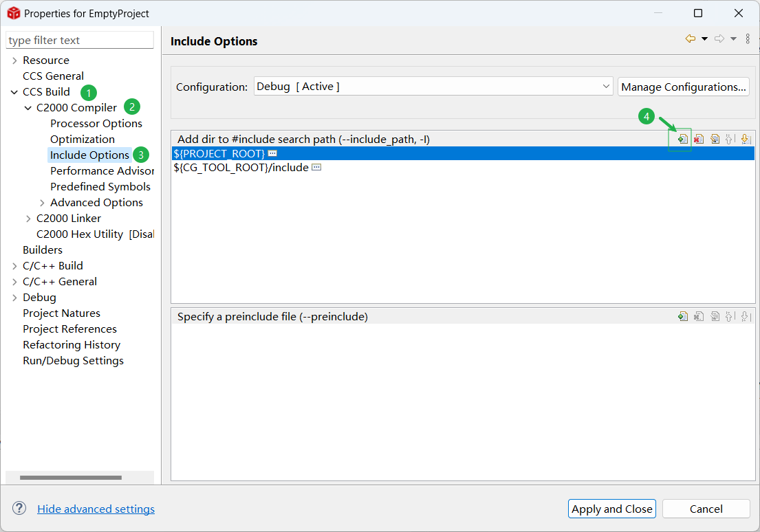760x532 pixels.
Task: Open the three-dot view menu
Action: pyautogui.click(x=748, y=39)
